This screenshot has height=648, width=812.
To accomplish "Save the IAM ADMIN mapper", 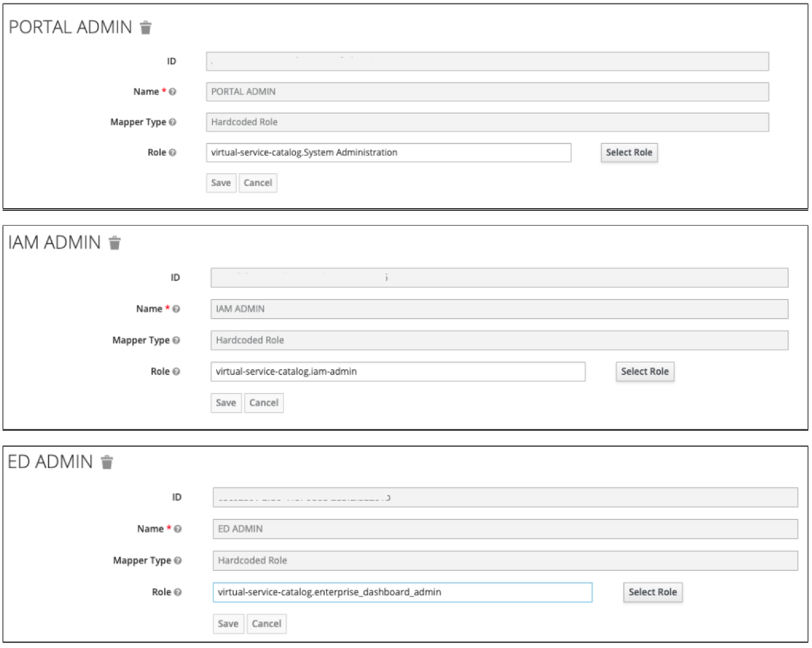I will (x=226, y=403).
